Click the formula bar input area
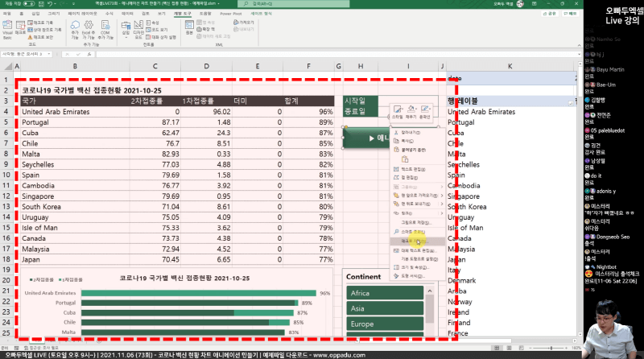 point(336,54)
